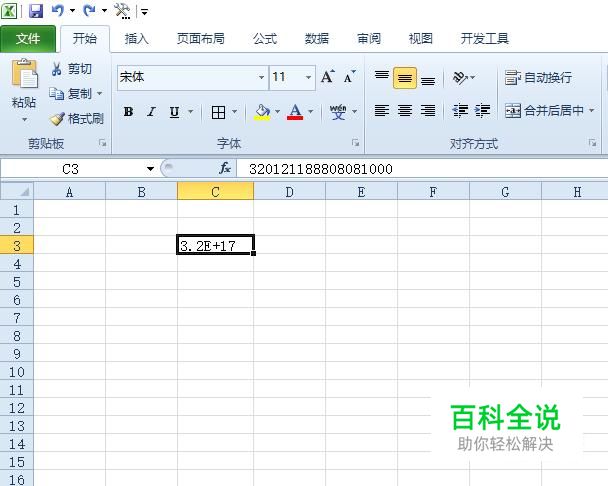Click the Excel application icon
608x486 pixels.
coord(9,11)
